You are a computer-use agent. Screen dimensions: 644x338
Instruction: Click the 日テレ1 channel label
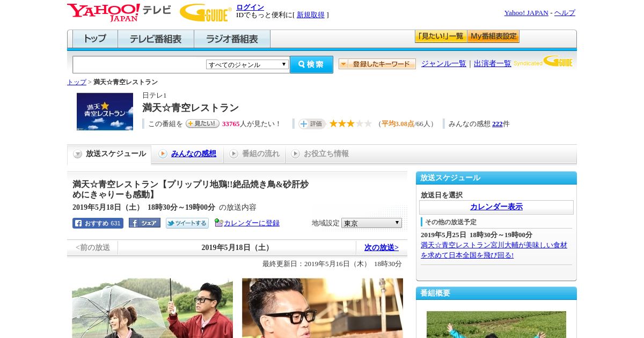(155, 95)
